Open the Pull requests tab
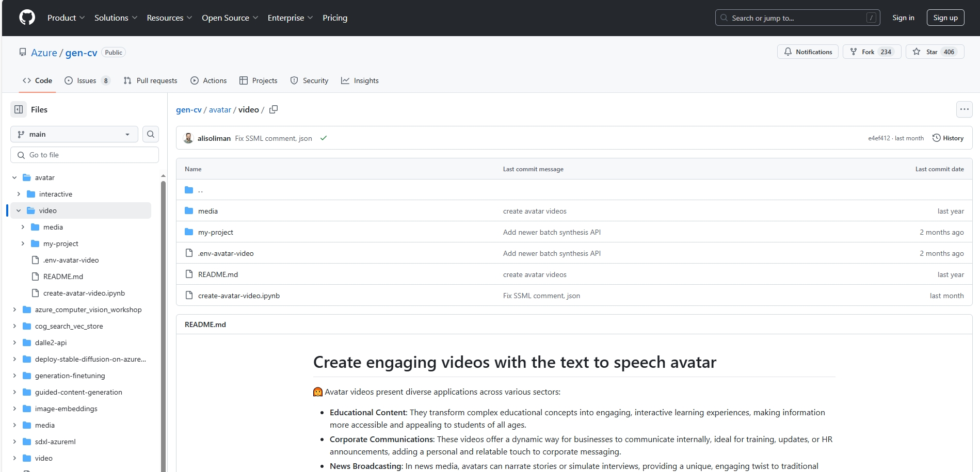 150,80
